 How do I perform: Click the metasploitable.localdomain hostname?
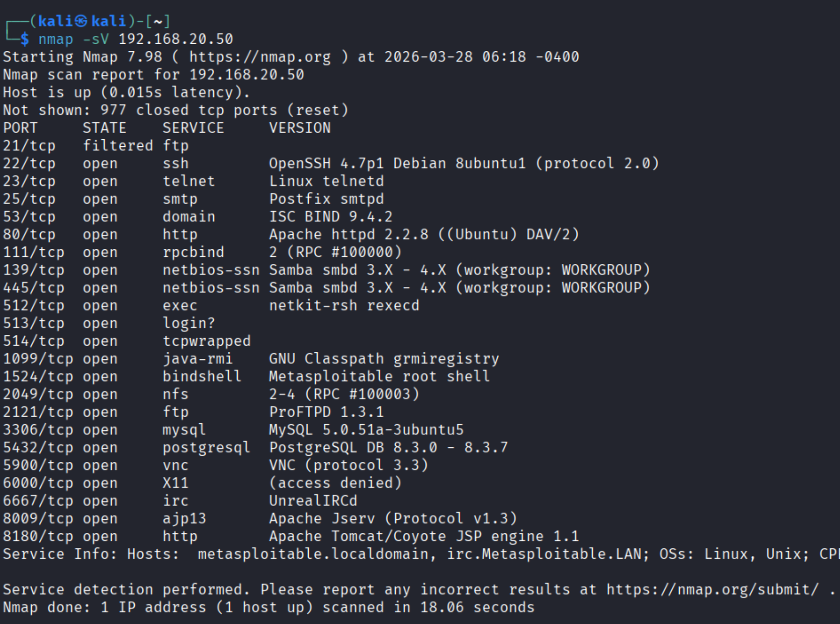coord(313,554)
